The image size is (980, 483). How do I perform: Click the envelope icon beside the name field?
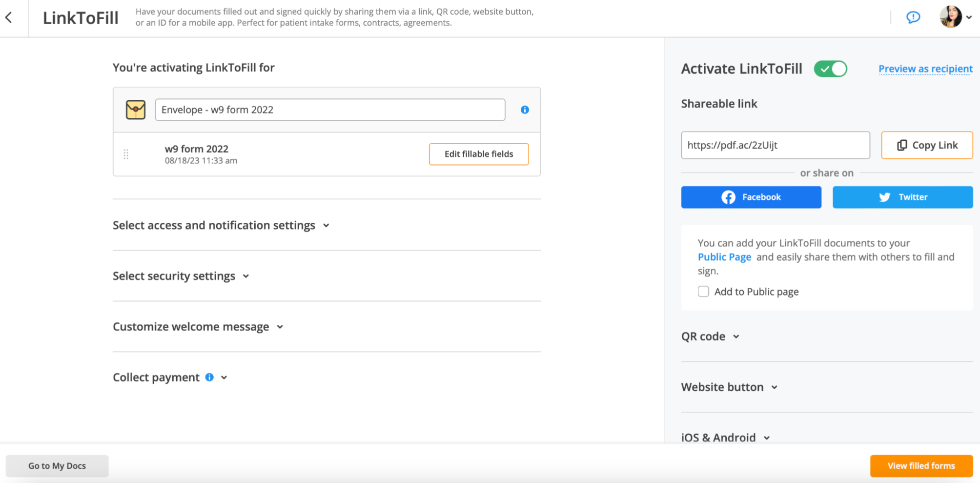tap(136, 109)
